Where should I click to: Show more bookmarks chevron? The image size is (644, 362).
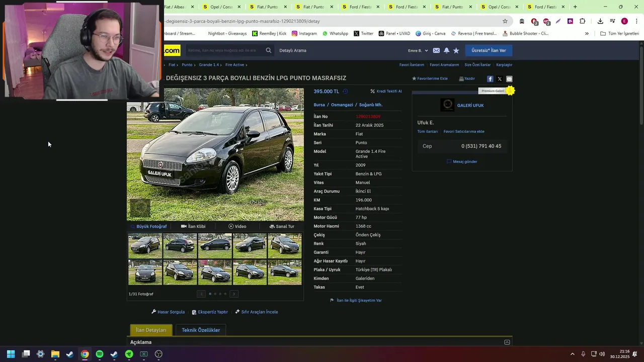pyautogui.click(x=587, y=34)
